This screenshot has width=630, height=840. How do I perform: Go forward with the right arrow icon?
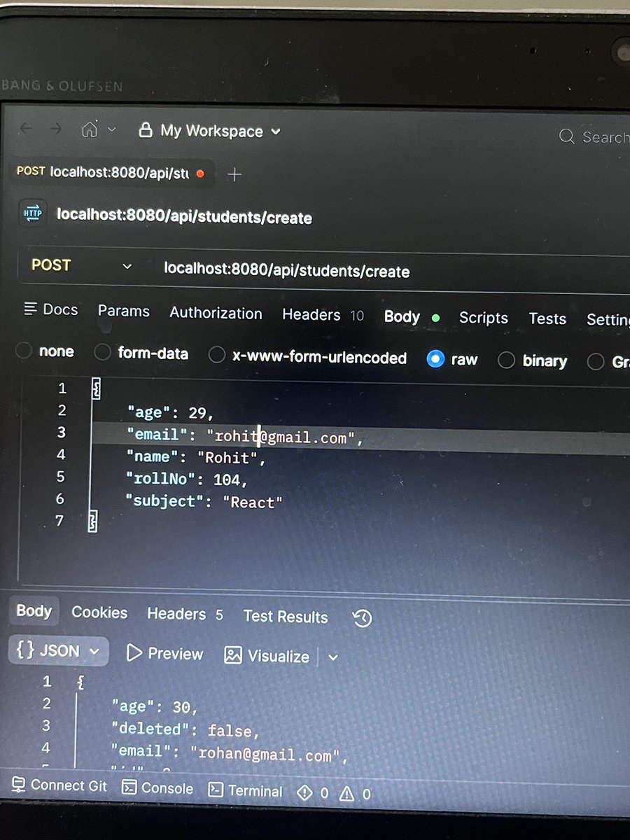(x=56, y=129)
